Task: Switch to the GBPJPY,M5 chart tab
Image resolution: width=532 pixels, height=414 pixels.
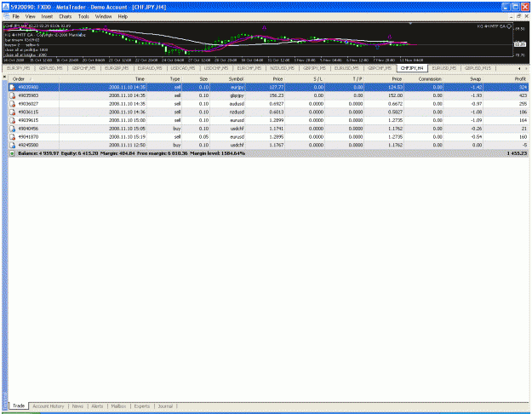Action: pos(314,68)
